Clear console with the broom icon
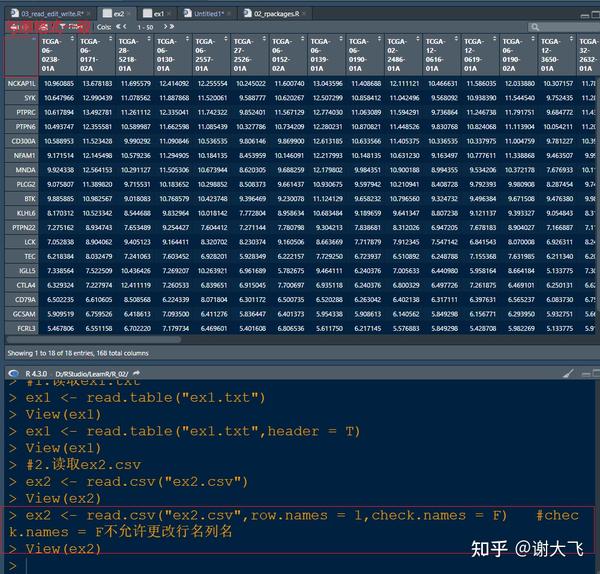 pyautogui.click(x=568, y=373)
